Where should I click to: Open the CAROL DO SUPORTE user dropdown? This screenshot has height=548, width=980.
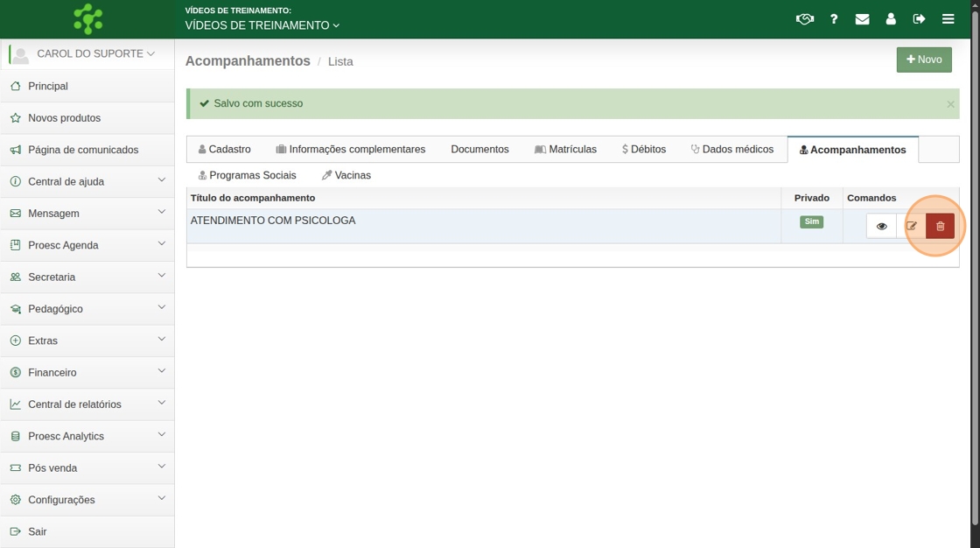tap(95, 53)
